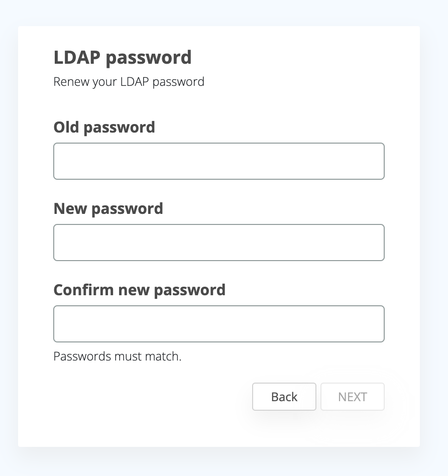
Task: Click the "Renew your LDAP password" subtitle
Action: tap(129, 81)
